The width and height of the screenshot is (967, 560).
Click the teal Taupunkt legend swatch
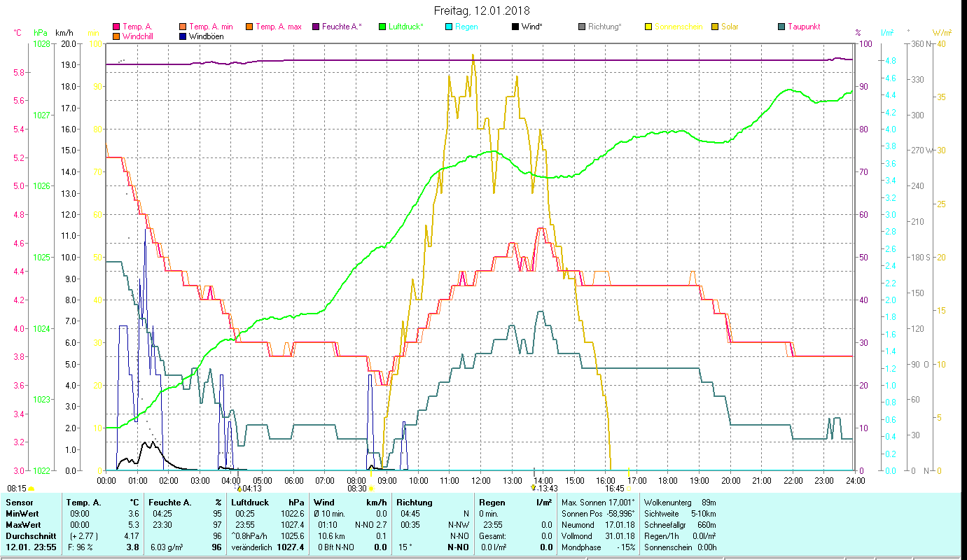click(781, 27)
